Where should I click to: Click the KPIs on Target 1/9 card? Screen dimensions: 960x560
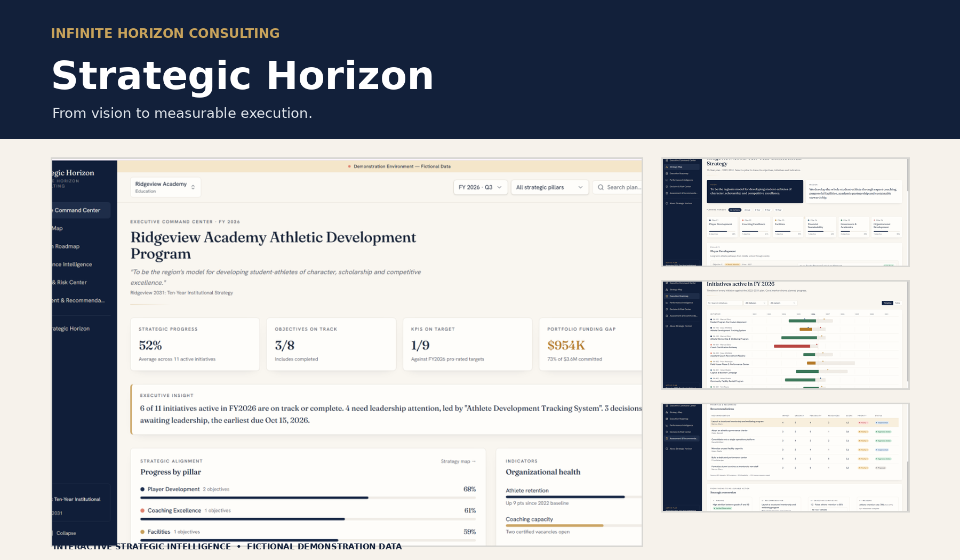(468, 344)
